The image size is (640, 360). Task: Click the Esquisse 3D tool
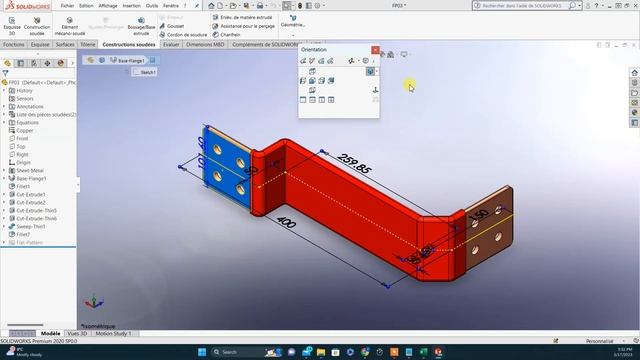pyautogui.click(x=12, y=26)
